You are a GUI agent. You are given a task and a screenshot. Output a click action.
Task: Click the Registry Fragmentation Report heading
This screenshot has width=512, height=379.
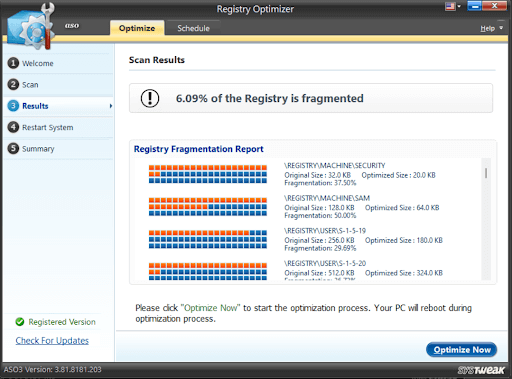pyautogui.click(x=199, y=149)
